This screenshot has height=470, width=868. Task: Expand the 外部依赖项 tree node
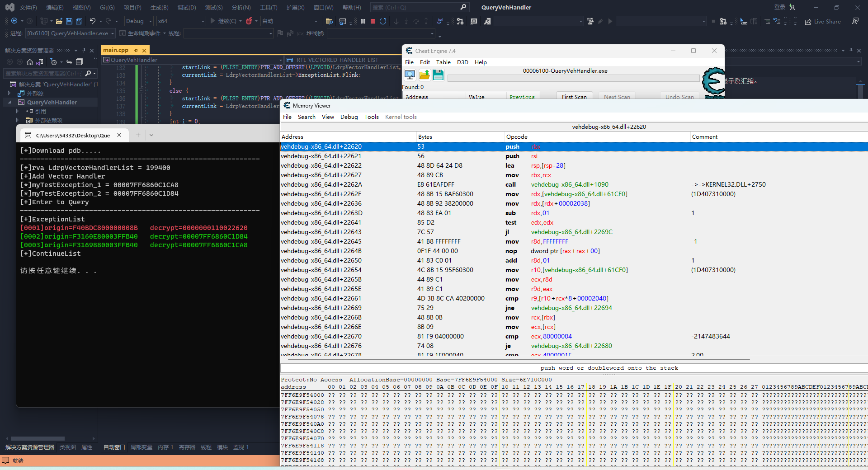click(x=18, y=120)
